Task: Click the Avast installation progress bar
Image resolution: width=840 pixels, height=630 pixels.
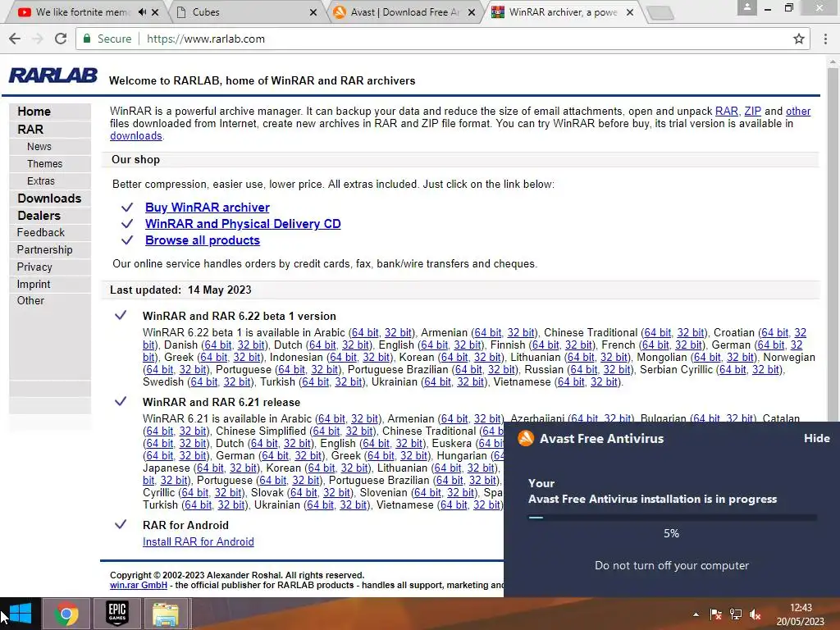Action: click(x=673, y=518)
